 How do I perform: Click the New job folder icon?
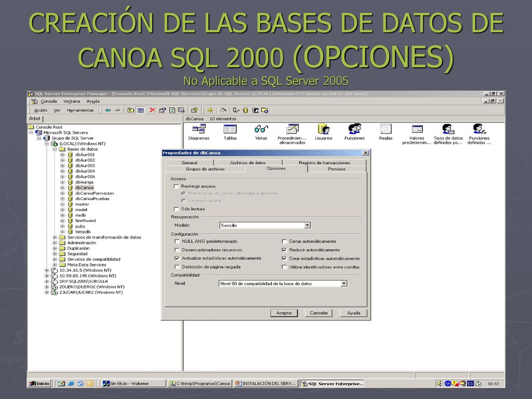(265, 110)
